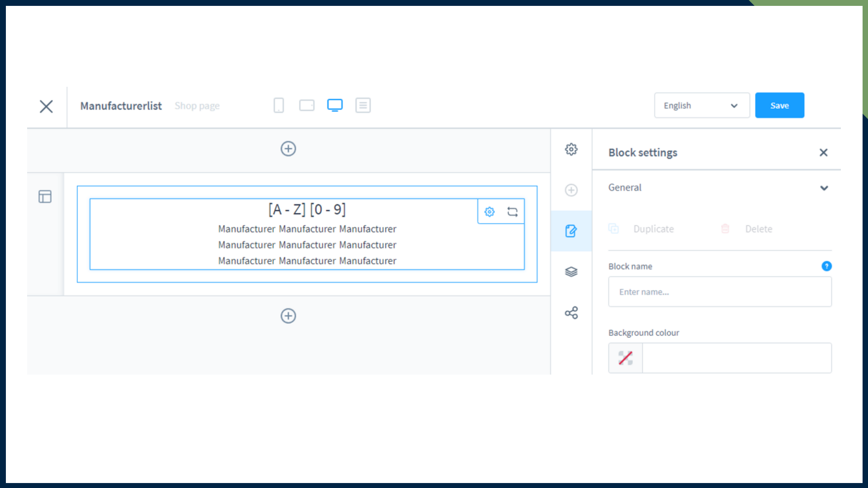
Task: Open the English language dropdown
Action: tap(701, 105)
